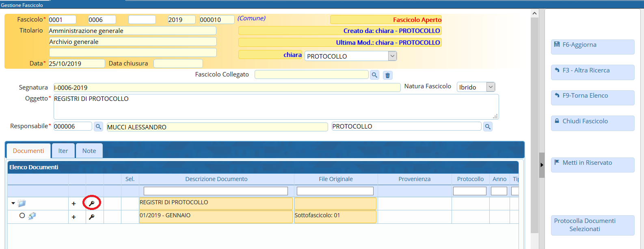Select the radio button for the GENNAIO subfolder
Image resolution: width=644 pixels, height=249 pixels.
point(22,216)
